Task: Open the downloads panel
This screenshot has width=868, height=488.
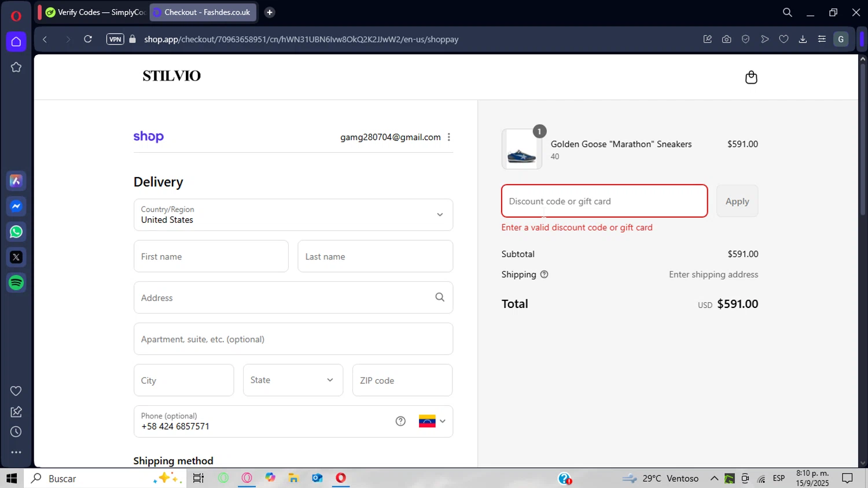Action: pos(803,39)
